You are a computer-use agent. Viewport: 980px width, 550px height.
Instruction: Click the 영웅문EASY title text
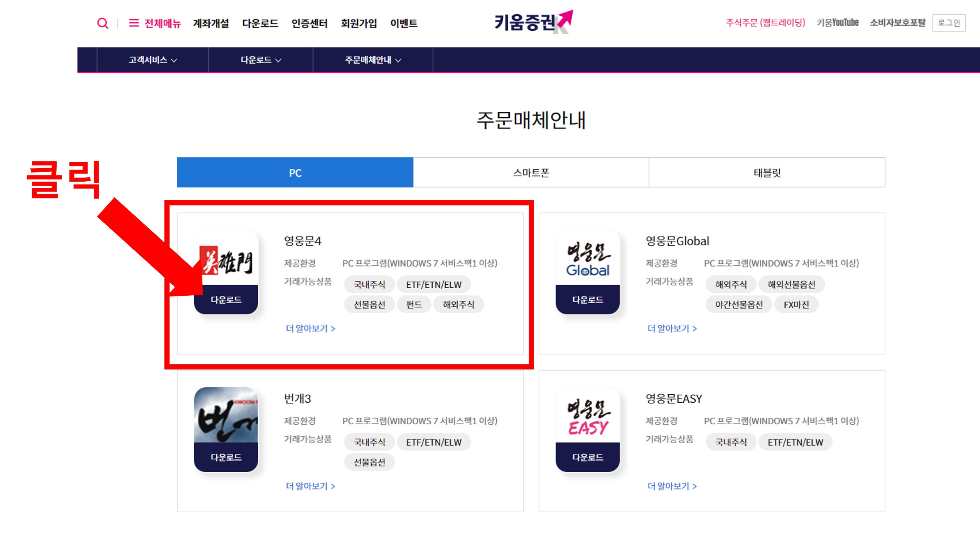tap(674, 398)
